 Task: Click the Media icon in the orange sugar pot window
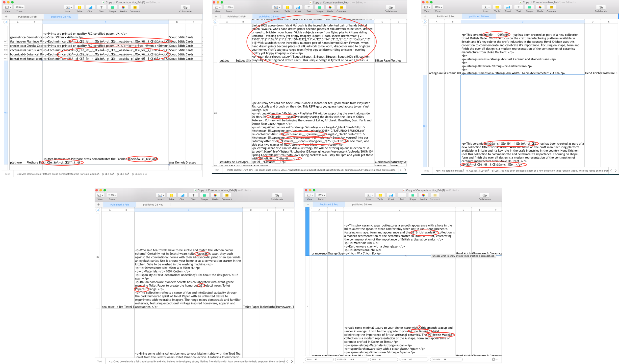[423, 195]
